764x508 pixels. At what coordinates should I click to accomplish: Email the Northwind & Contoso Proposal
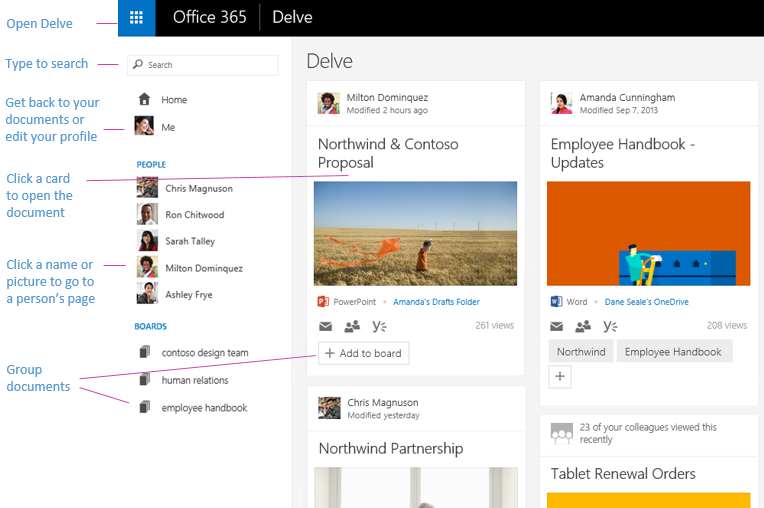[x=325, y=326]
